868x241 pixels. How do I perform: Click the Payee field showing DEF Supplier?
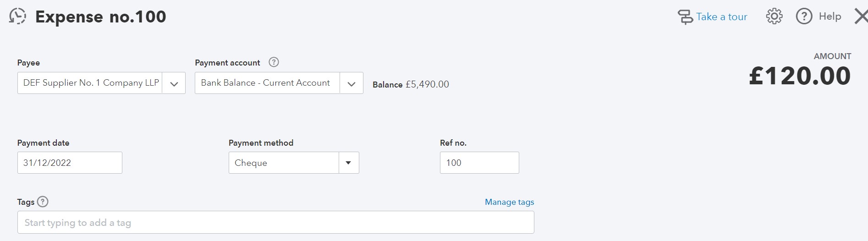pyautogui.click(x=90, y=83)
